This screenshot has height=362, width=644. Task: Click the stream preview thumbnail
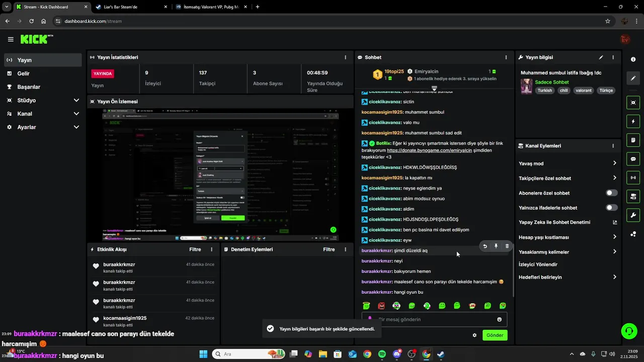220,175
